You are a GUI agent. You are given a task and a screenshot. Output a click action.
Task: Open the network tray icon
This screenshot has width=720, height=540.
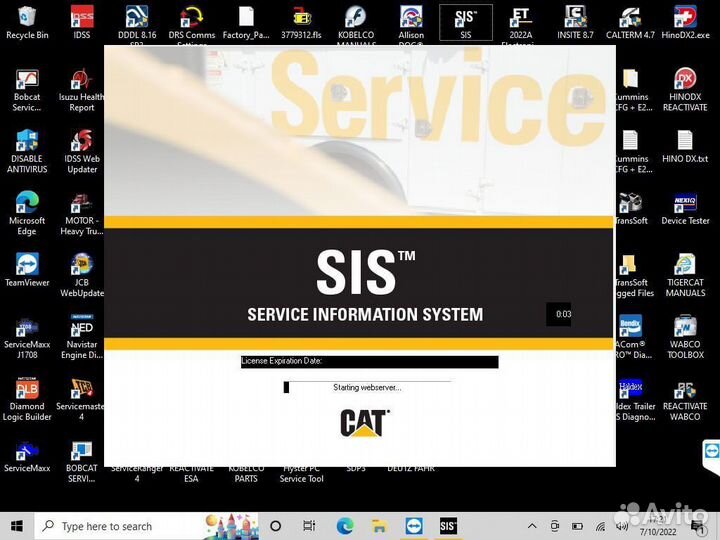coord(600,526)
